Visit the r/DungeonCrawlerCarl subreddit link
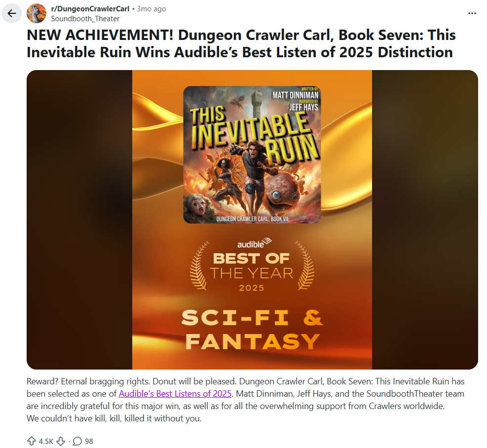Viewport: 487px width, 448px height. pyautogui.click(x=90, y=9)
